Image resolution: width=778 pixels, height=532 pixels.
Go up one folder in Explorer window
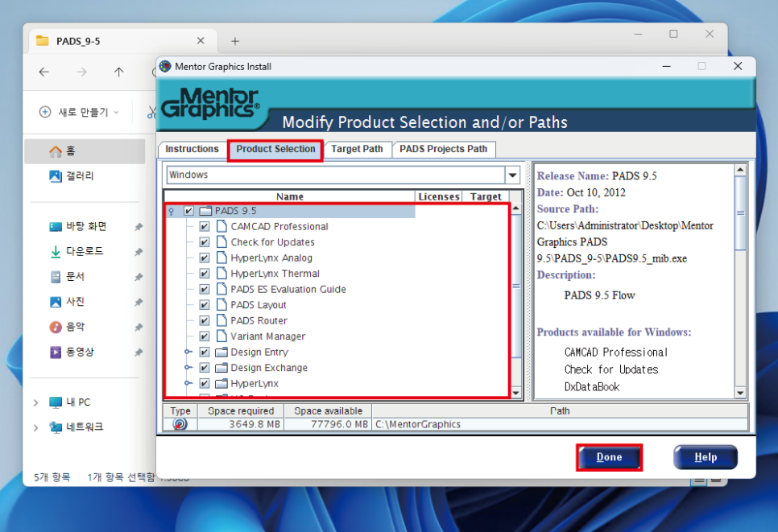tap(118, 72)
